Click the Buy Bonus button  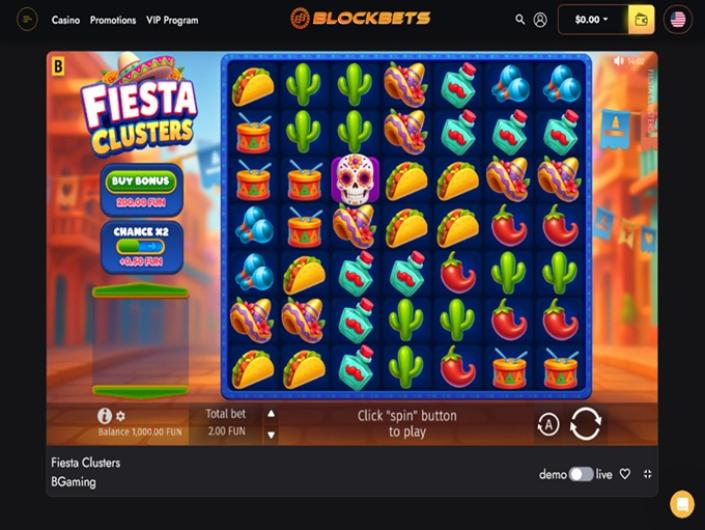point(141,181)
